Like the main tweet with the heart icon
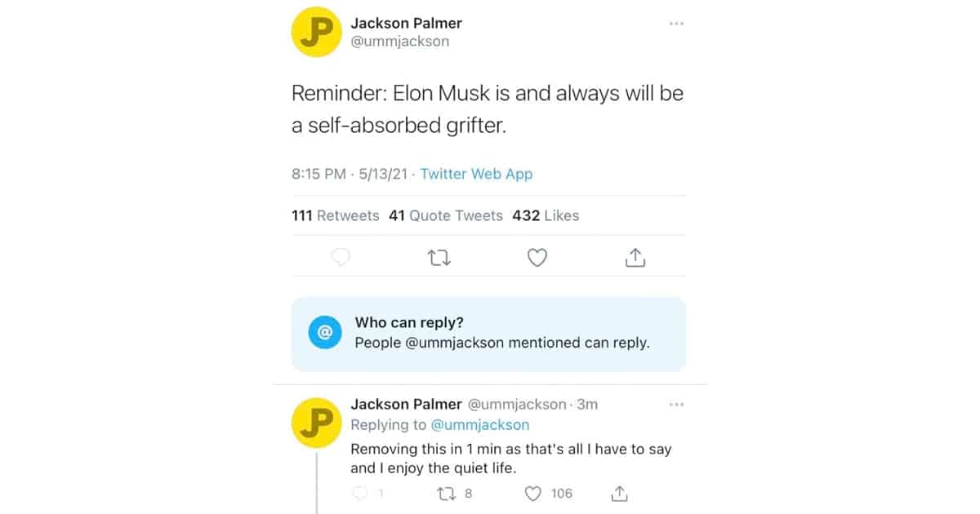Viewport: 980px width, 514px height. click(x=537, y=258)
